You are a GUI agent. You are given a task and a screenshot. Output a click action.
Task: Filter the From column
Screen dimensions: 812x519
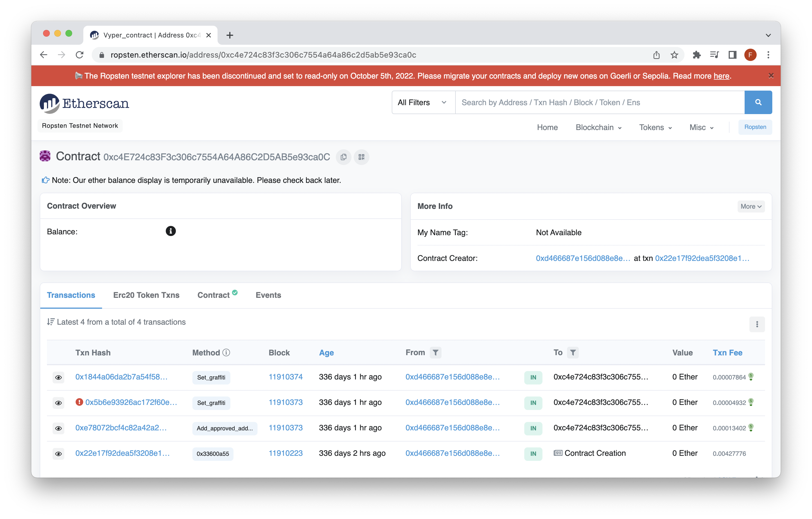coord(435,352)
